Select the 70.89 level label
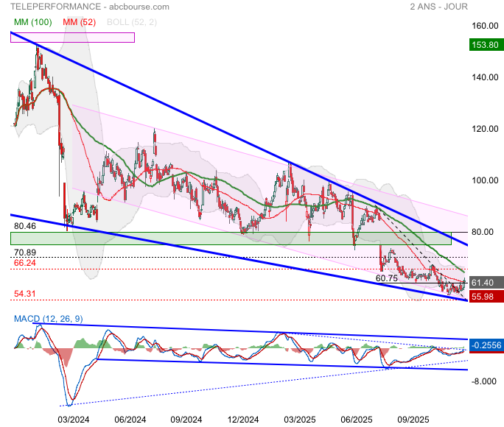Viewport: 504px width, 427px height. point(25,252)
